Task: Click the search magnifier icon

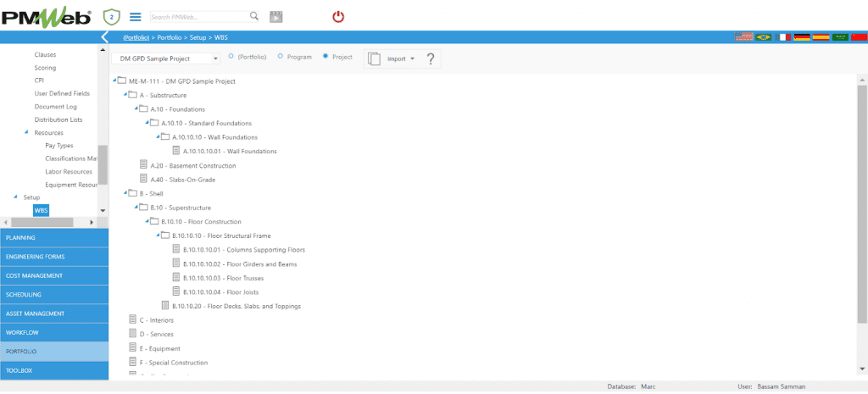Action: [254, 16]
